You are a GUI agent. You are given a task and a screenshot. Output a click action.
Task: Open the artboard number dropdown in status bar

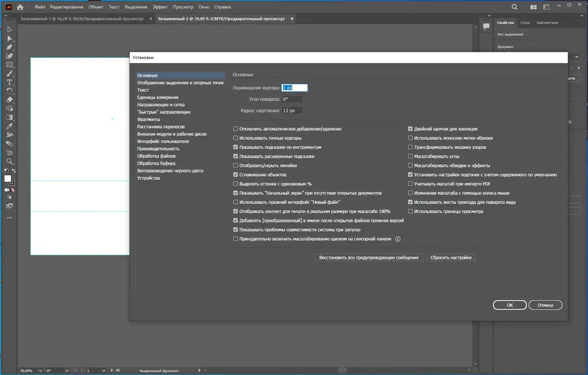[x=103, y=370]
